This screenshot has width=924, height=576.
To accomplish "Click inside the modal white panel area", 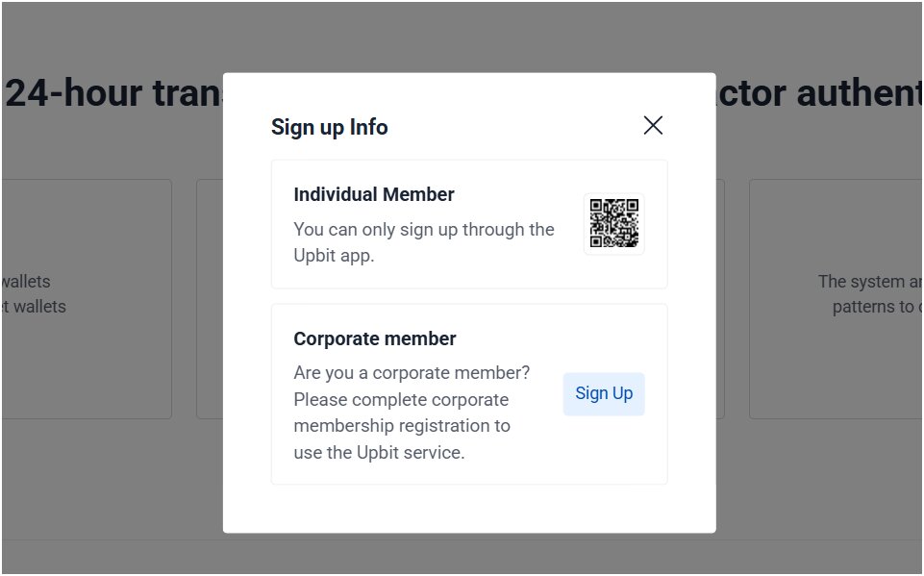I will pos(468,510).
